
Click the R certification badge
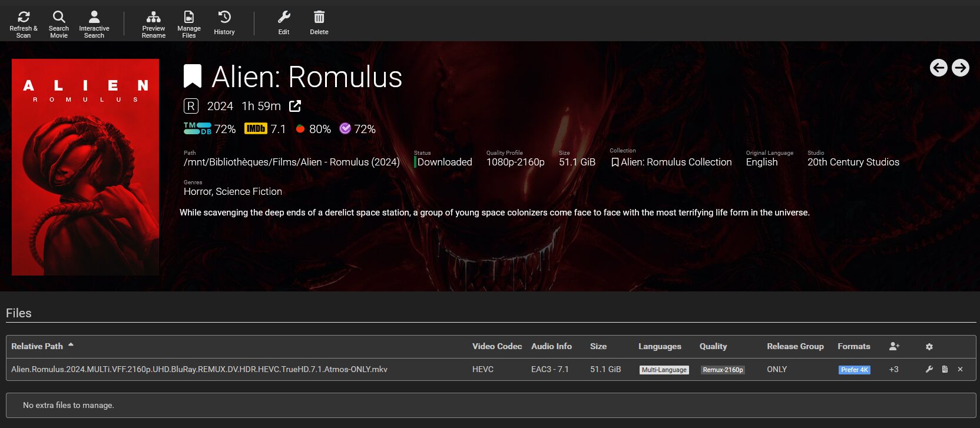[x=191, y=106]
